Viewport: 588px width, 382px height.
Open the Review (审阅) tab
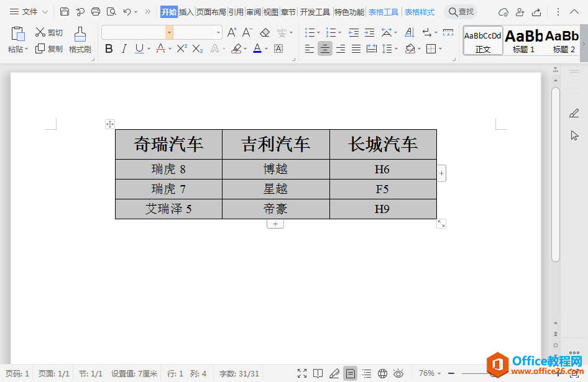click(254, 12)
